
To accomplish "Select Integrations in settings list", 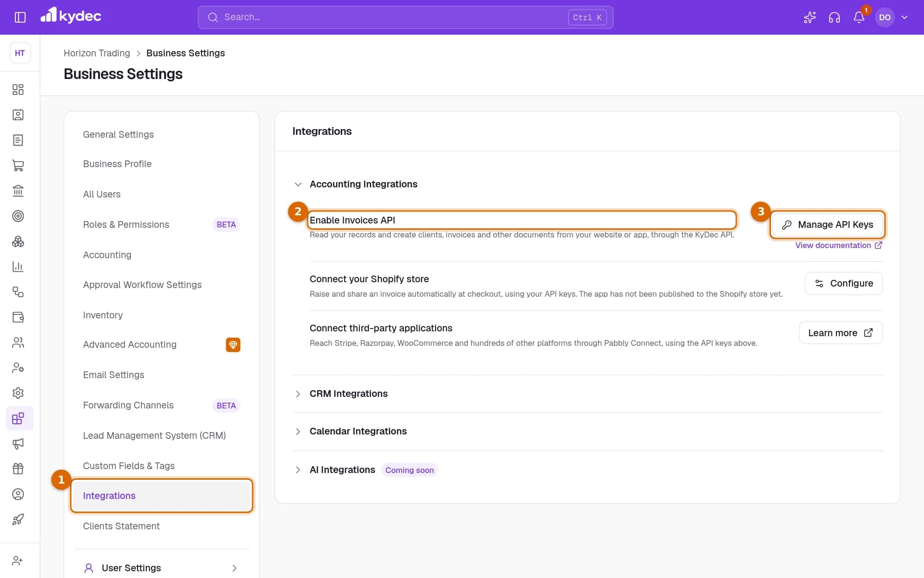I will click(161, 496).
